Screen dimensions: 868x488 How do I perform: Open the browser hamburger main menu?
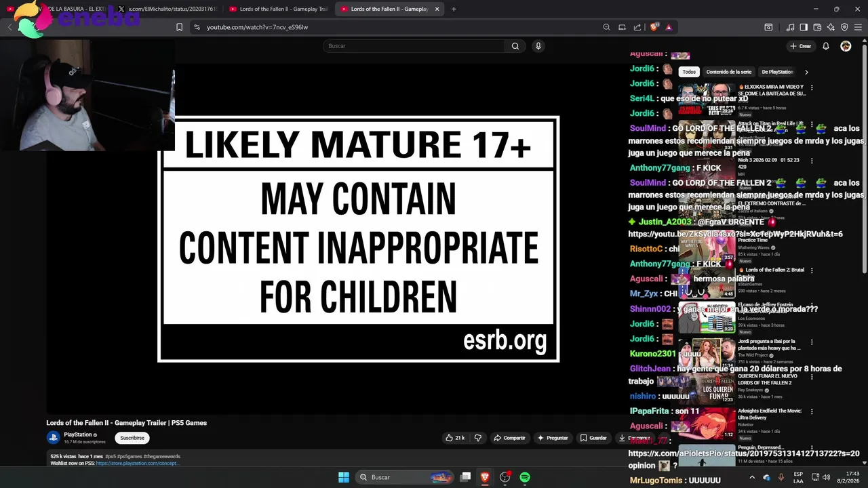click(858, 27)
